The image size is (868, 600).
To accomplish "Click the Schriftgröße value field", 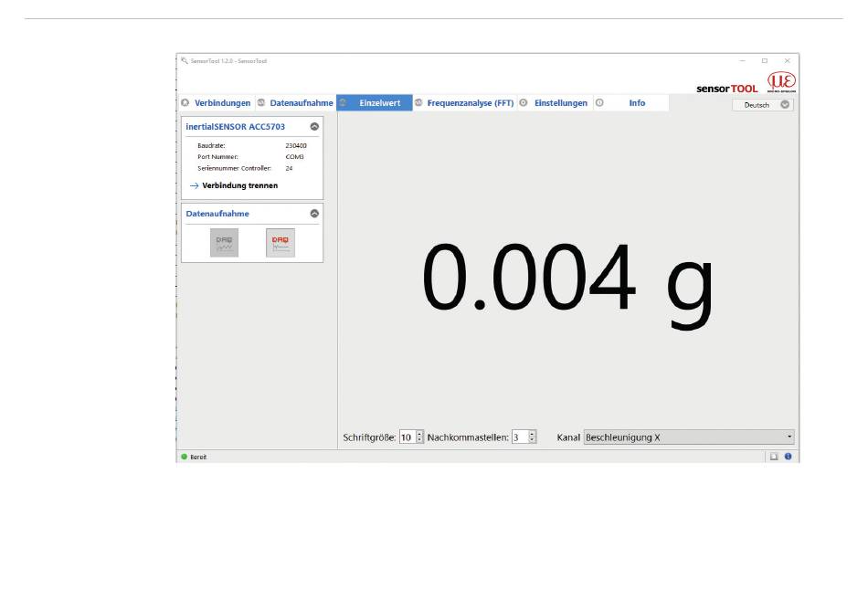I will click(407, 437).
